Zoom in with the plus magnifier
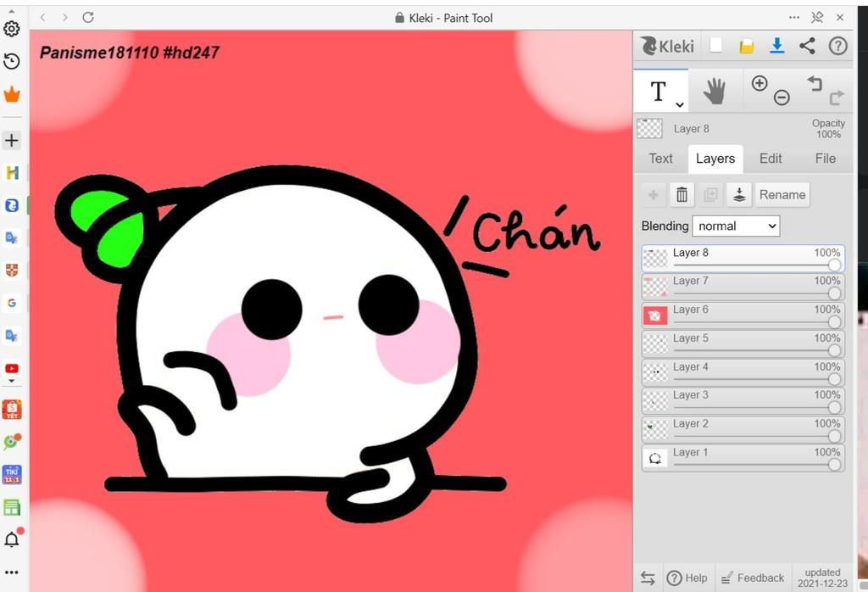This screenshot has height=592, width=868. coord(759,84)
